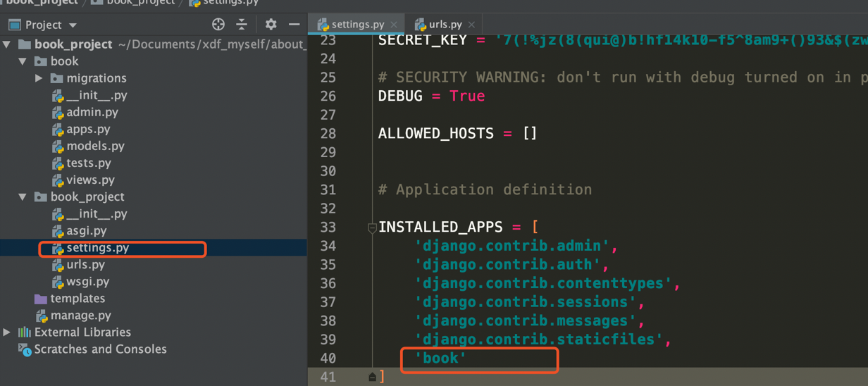Open __init__.py under book_project package
Screen dimensions: 868x386
97,213
